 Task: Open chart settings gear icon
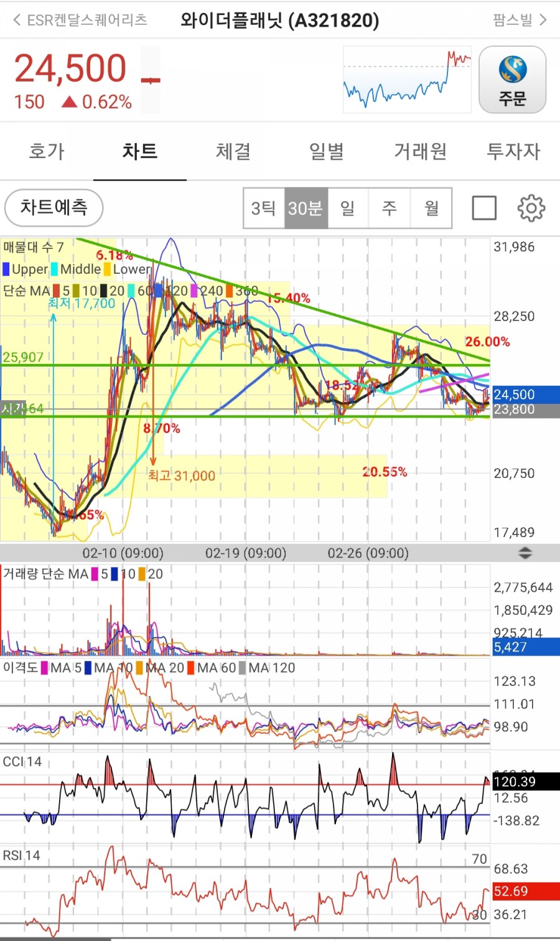point(531,208)
